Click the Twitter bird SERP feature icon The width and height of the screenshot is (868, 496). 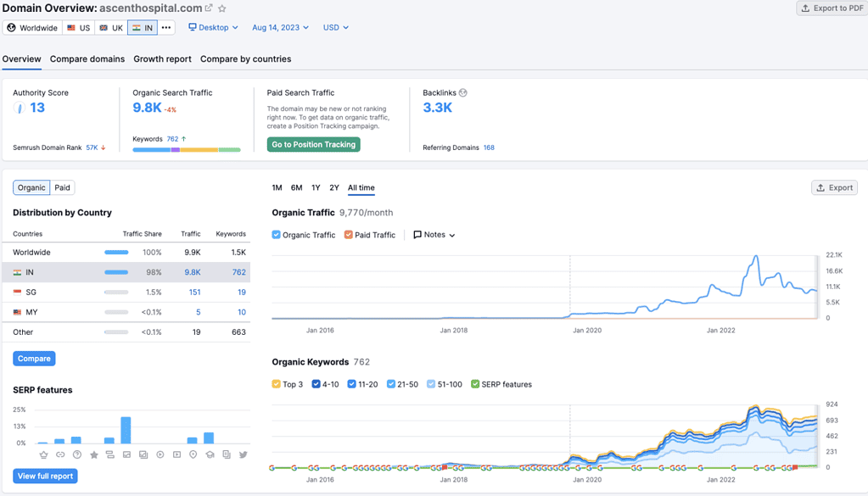pyautogui.click(x=243, y=454)
